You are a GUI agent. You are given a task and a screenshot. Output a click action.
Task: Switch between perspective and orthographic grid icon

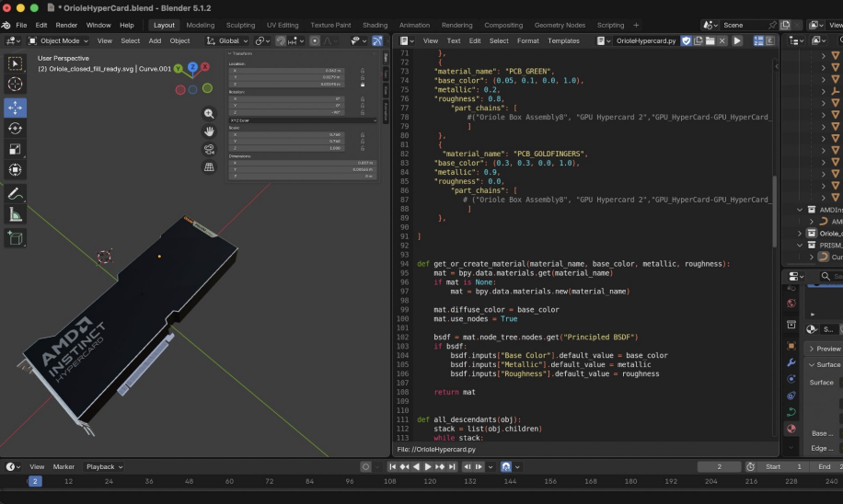[x=209, y=166]
